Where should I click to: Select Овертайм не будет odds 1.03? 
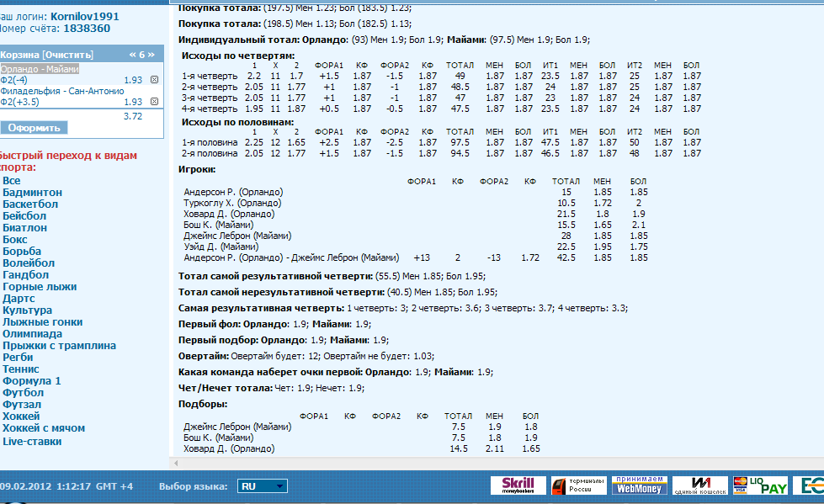tap(423, 356)
